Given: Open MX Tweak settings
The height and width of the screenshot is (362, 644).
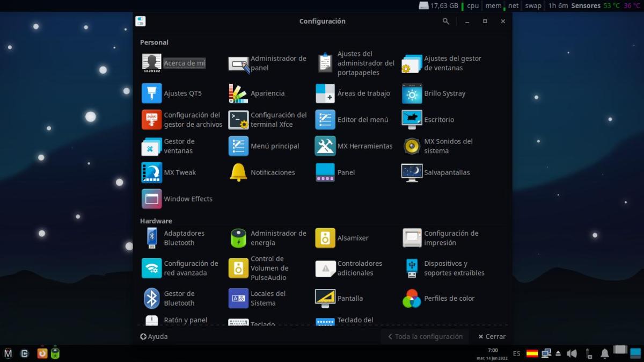Looking at the screenshot, I should tap(152, 172).
